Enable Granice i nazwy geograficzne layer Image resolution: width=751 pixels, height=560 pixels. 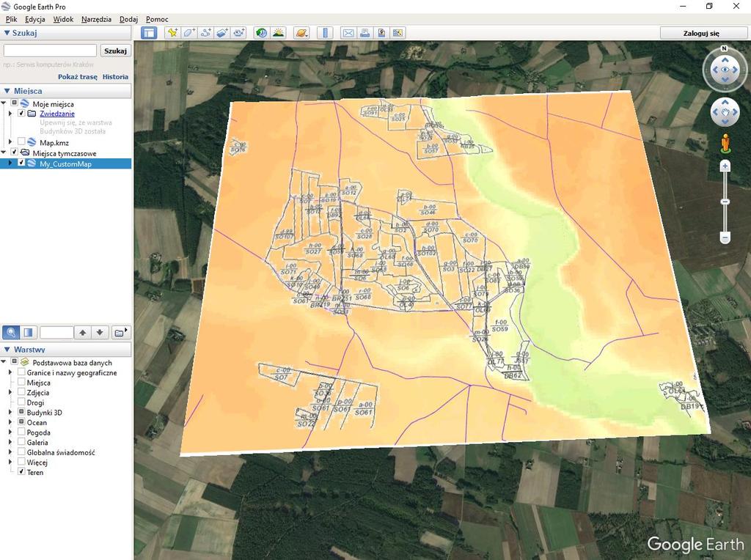pos(21,372)
